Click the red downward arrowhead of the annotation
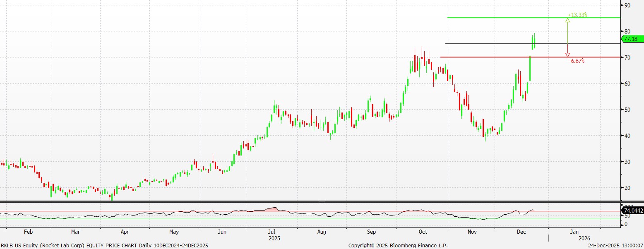The width and height of the screenshot is (644, 249). [567, 55]
